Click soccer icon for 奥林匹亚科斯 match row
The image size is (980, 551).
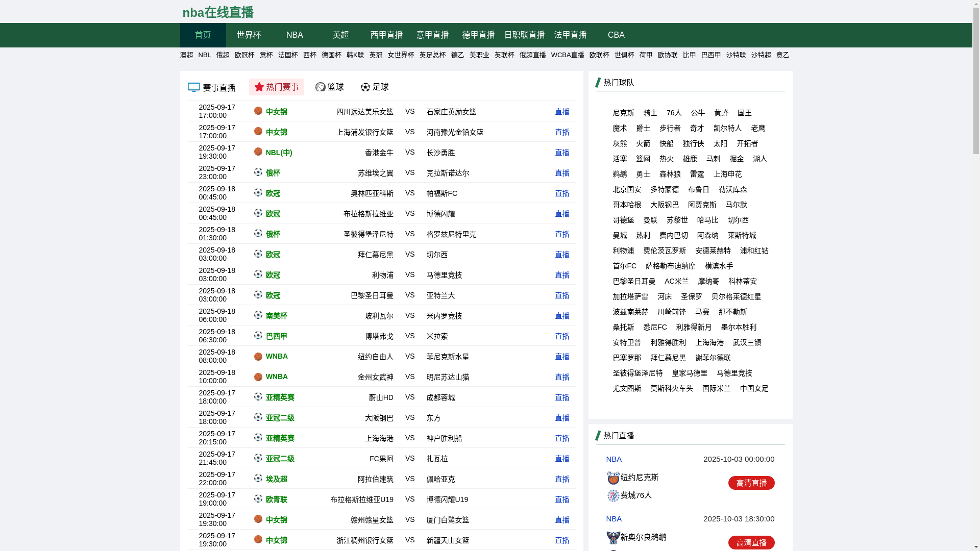click(x=258, y=192)
